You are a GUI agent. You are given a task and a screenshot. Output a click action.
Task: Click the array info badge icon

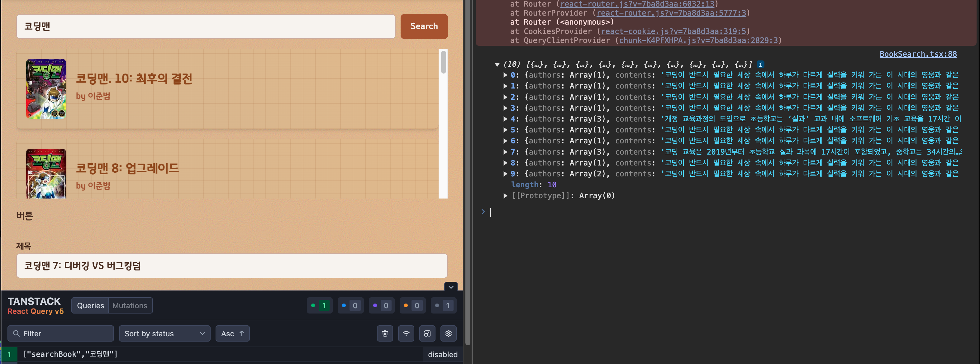click(x=760, y=64)
